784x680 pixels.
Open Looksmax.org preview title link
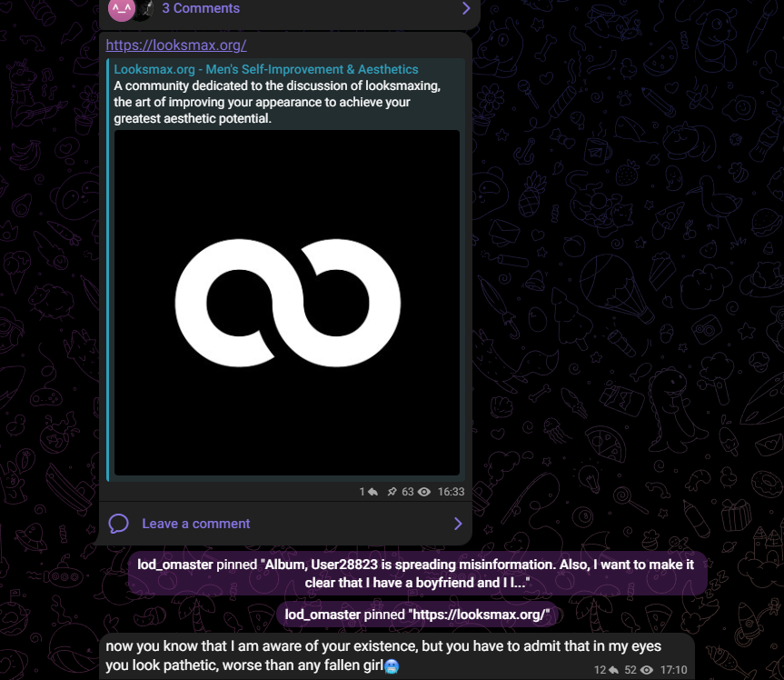coord(266,69)
